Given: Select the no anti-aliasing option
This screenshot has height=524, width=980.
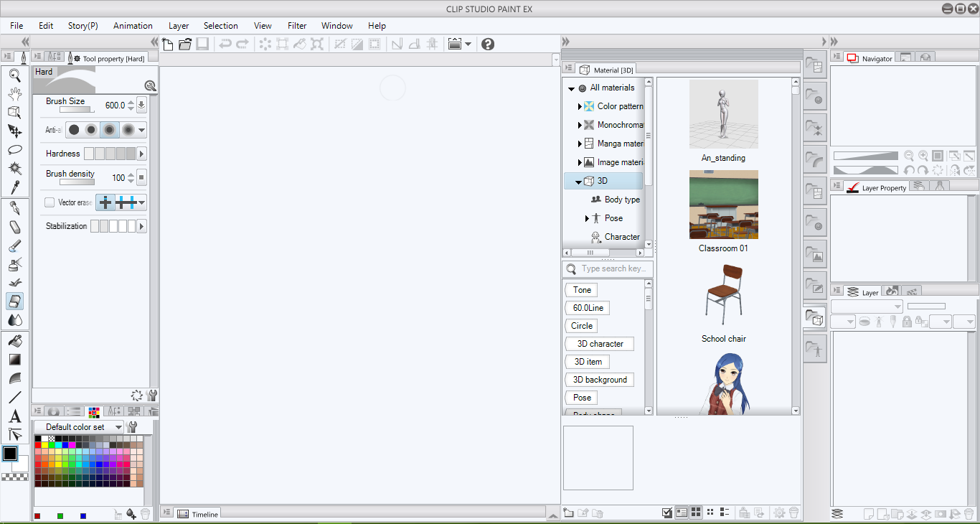Looking at the screenshot, I should tap(74, 130).
